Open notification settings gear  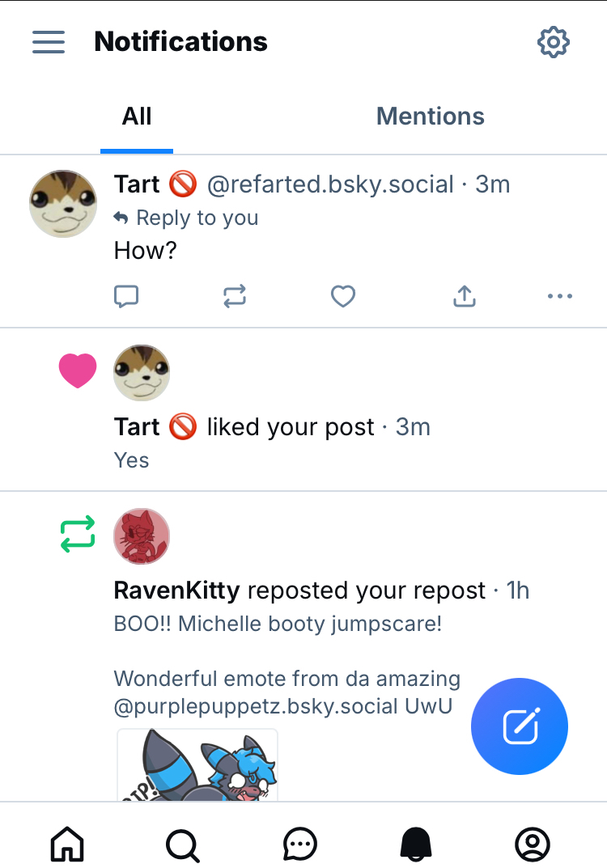(x=554, y=42)
